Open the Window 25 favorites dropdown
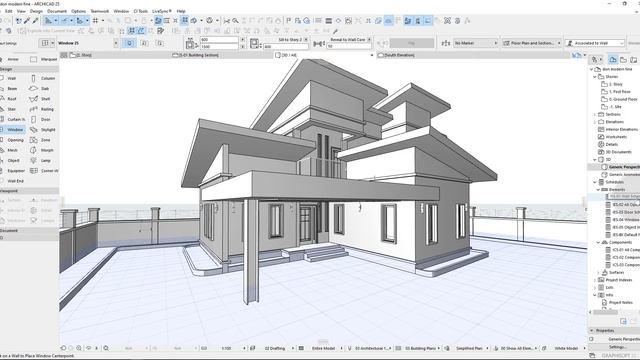The image size is (640, 360). coord(116,43)
